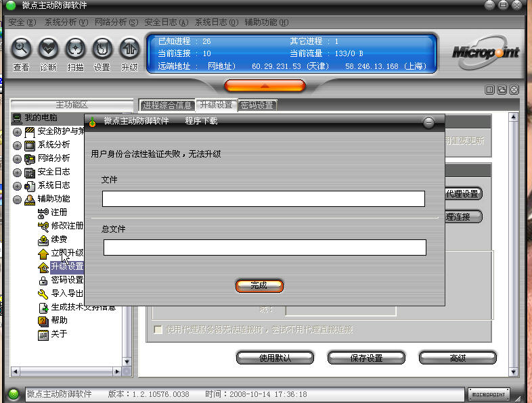
Task: Click 密码设置 lock icon
Action: tap(43, 281)
